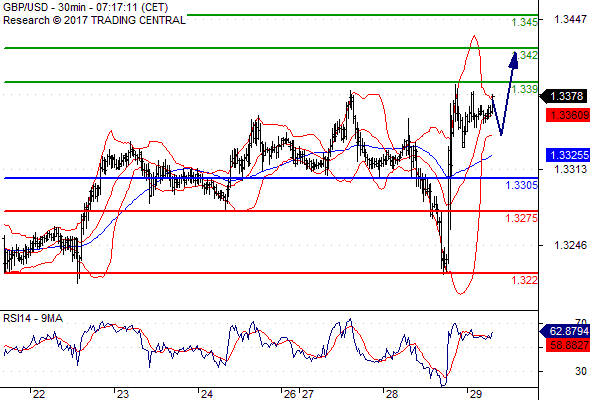
Task: Click the blue 1.33255 moving average label
Action: [x=568, y=155]
